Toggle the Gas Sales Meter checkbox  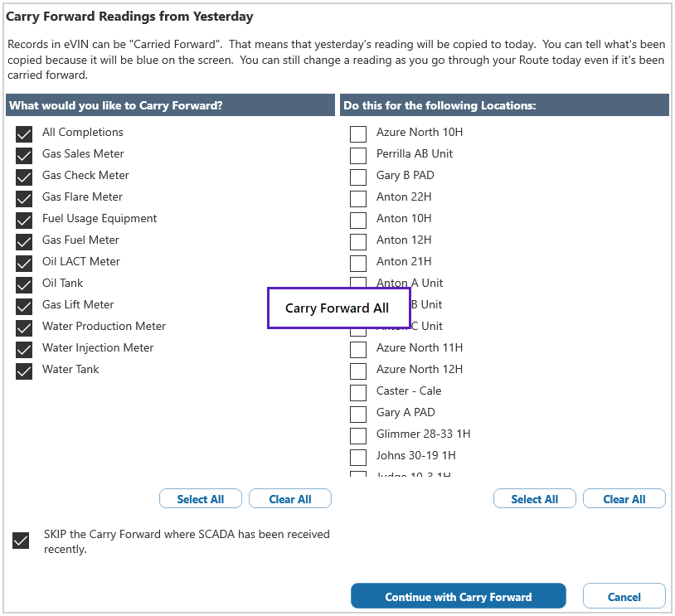click(24, 155)
